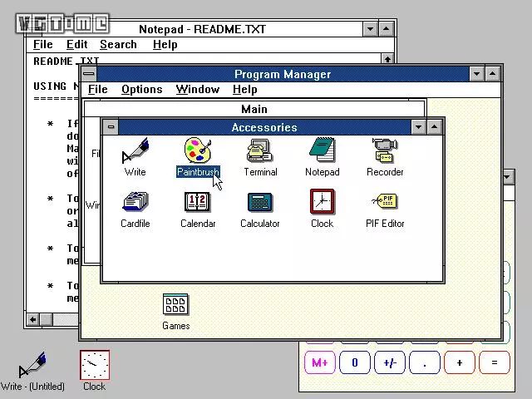Open Program Manager's Help menu
The image size is (532, 399).
pyautogui.click(x=244, y=90)
